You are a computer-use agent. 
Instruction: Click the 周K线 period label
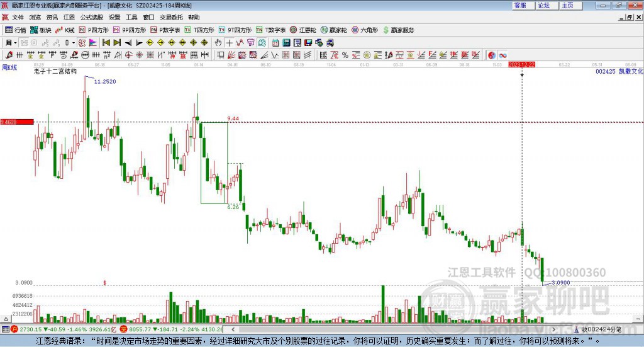9,67
